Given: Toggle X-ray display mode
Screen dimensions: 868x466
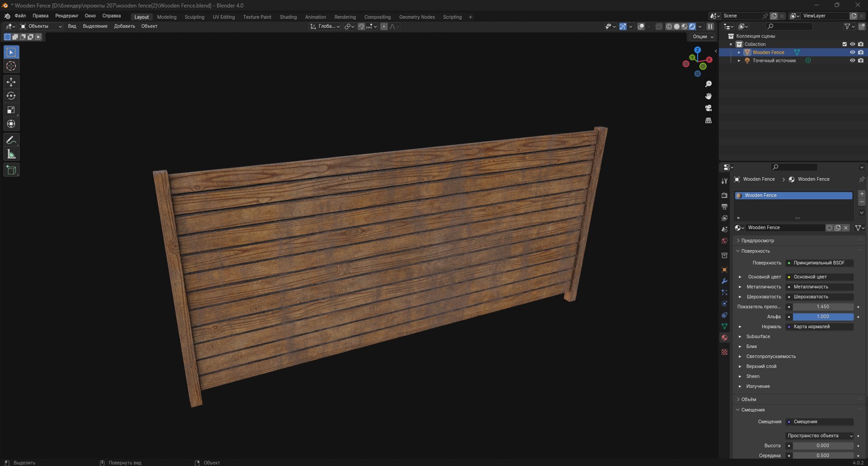Looking at the screenshot, I should (659, 27).
